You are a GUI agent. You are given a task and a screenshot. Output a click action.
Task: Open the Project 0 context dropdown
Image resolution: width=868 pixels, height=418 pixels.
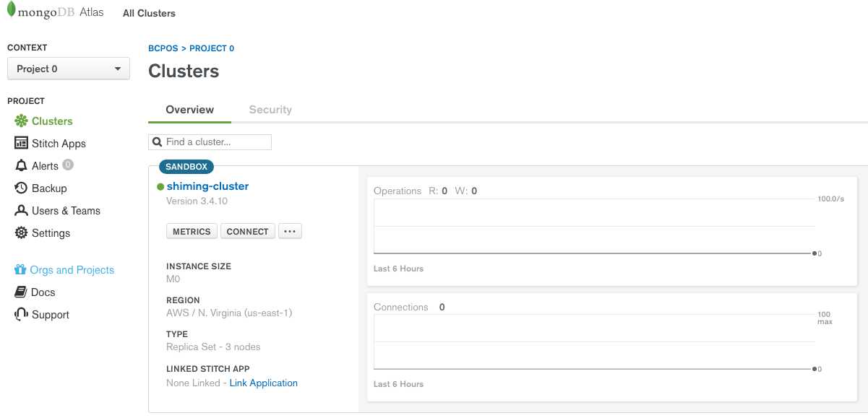coord(69,69)
